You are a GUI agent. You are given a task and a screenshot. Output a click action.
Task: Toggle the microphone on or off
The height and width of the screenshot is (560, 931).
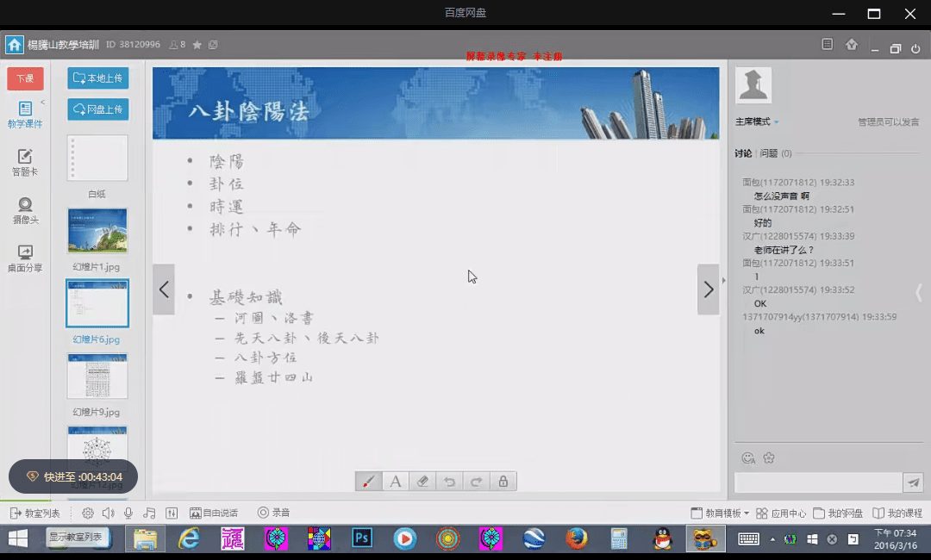click(x=128, y=513)
